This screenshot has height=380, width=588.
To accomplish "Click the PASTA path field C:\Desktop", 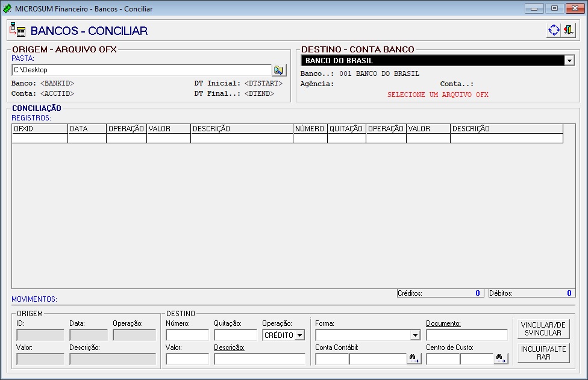I will [x=142, y=70].
